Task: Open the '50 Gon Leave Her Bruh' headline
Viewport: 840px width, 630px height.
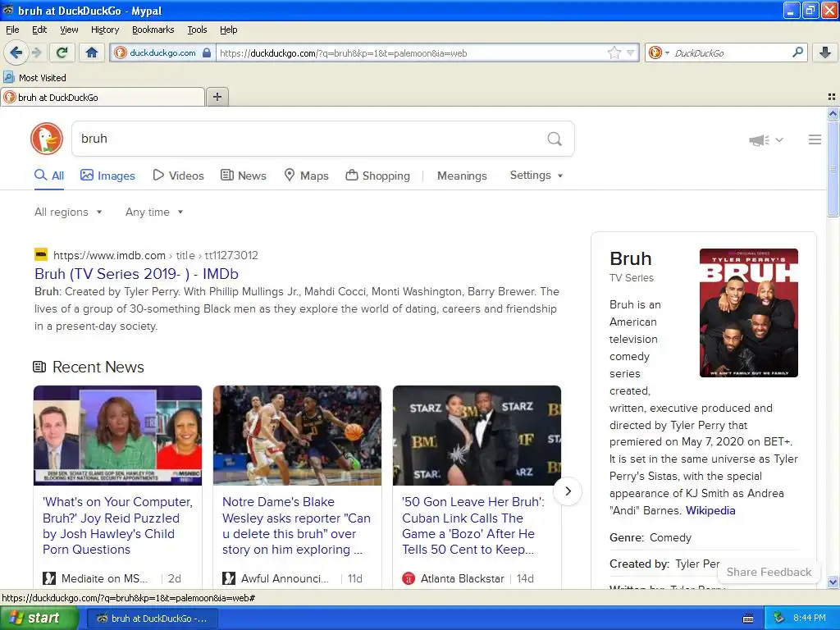Action: 473,526
